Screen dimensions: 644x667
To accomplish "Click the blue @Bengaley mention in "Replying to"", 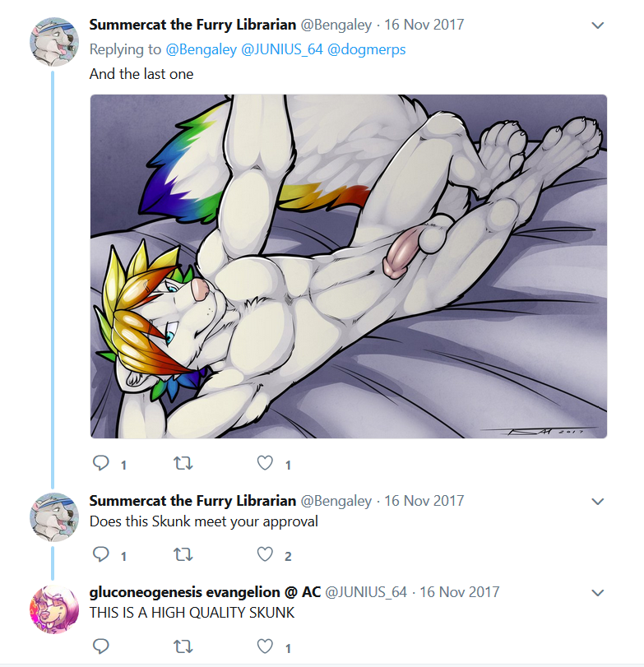I will click(x=202, y=50).
